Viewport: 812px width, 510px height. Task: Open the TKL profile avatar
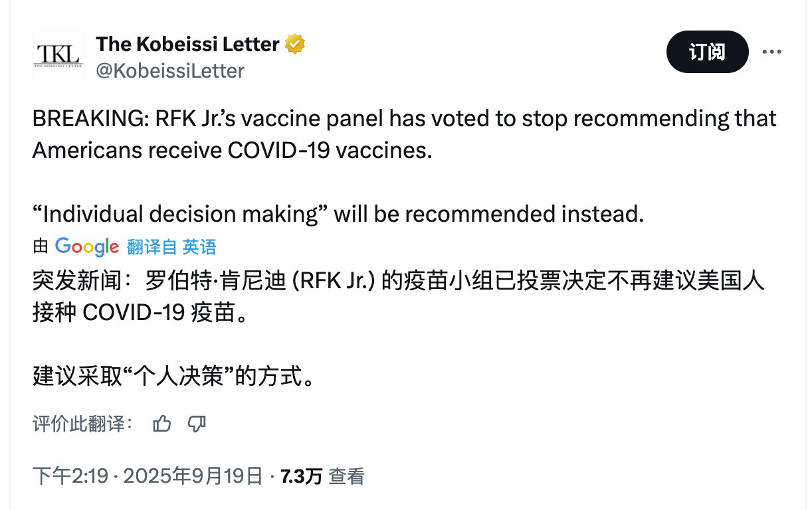point(58,56)
